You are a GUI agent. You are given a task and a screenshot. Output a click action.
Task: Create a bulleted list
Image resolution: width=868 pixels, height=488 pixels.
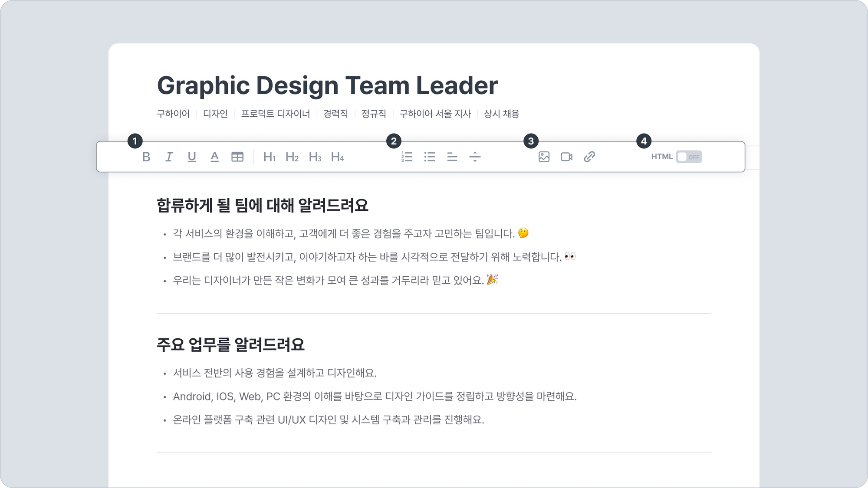point(430,157)
